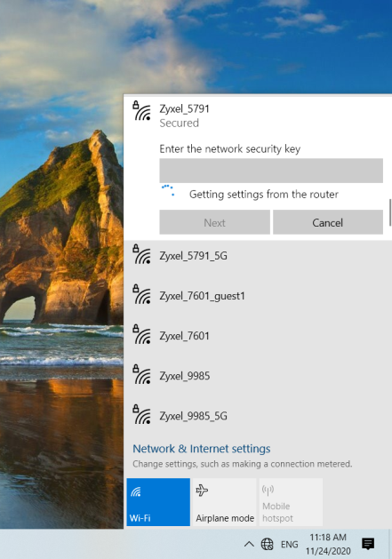Click the Zyxel_5791 secured Wi-Fi signal icon
This screenshot has height=559, width=392.
tap(142, 111)
